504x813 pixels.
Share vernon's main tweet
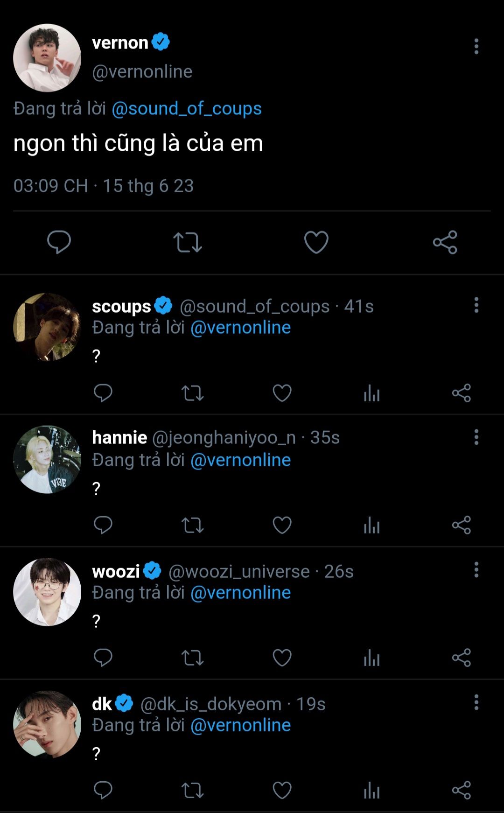pyautogui.click(x=445, y=242)
